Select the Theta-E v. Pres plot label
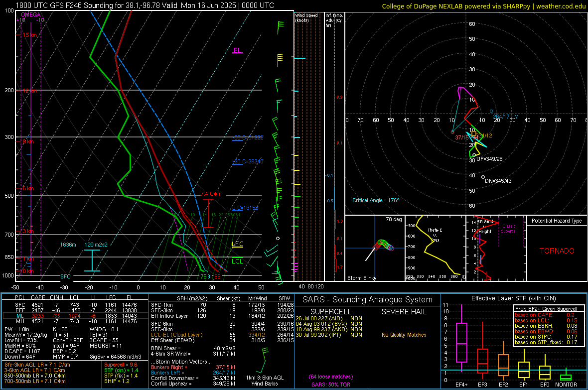 (435, 235)
